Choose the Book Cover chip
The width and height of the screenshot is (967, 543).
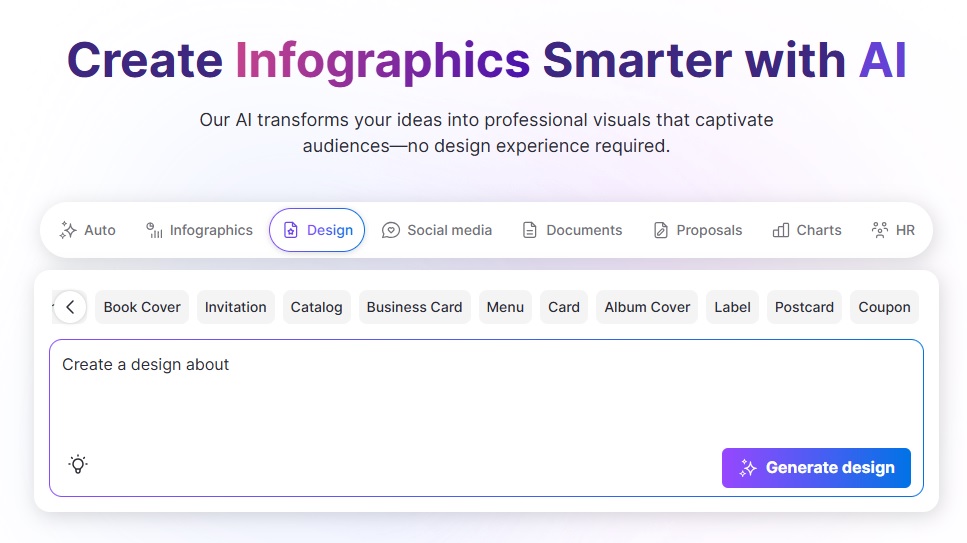coord(142,307)
